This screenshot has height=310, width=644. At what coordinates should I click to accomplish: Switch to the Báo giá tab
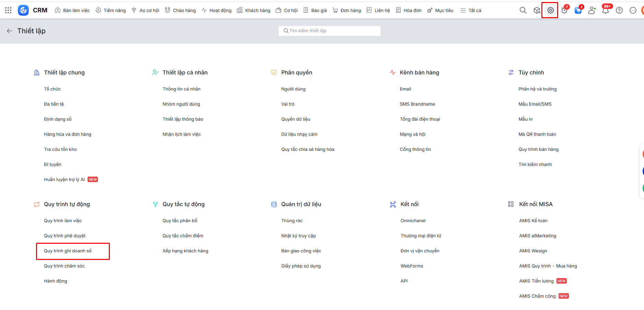[315, 10]
